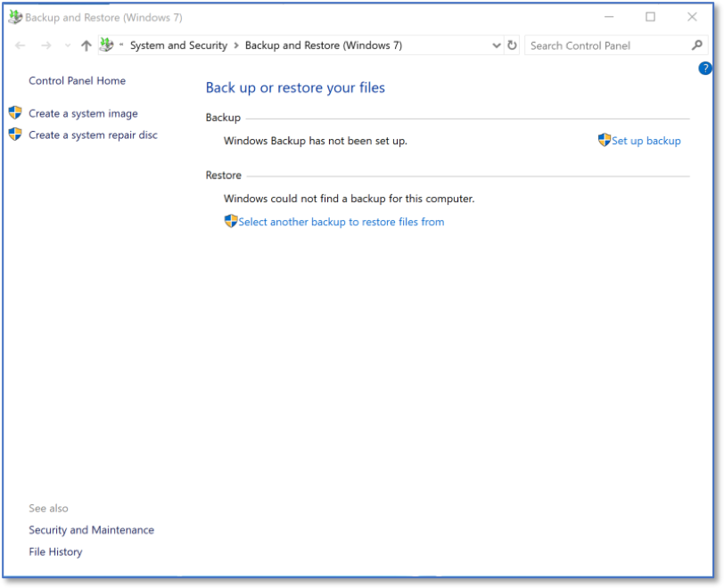Click the 'Back up or restore your files' heading
The width and height of the screenshot is (724, 588).
295,87
